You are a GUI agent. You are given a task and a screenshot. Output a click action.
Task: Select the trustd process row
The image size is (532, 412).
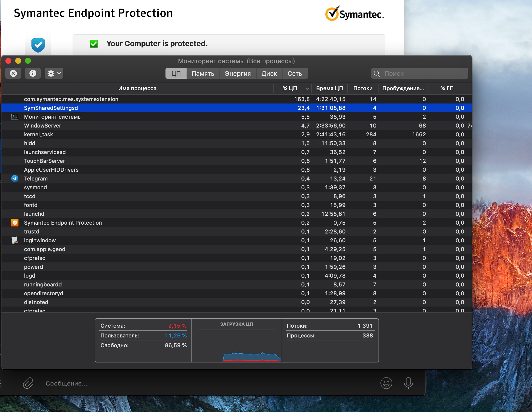[x=237, y=232]
